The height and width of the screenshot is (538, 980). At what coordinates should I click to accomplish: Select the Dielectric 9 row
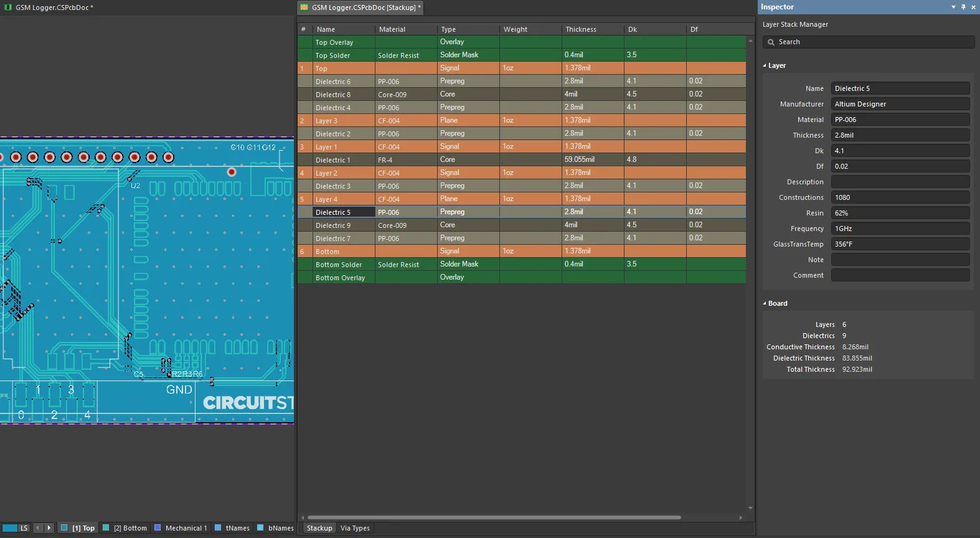522,225
